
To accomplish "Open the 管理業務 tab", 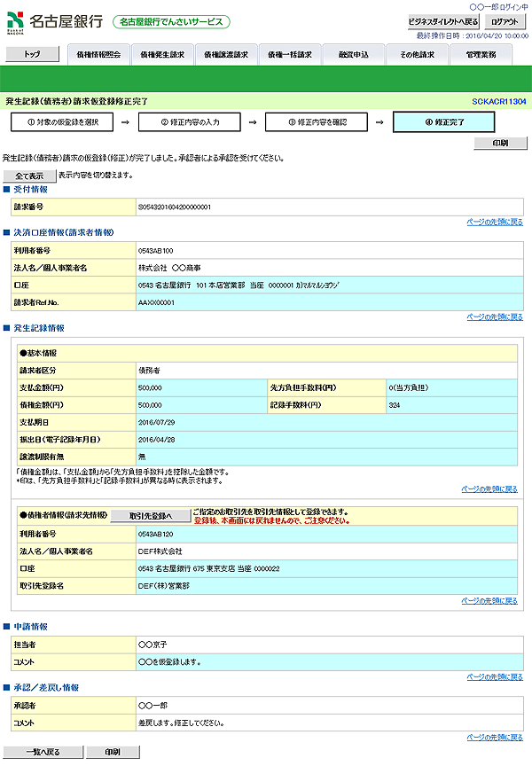I will click(x=481, y=55).
